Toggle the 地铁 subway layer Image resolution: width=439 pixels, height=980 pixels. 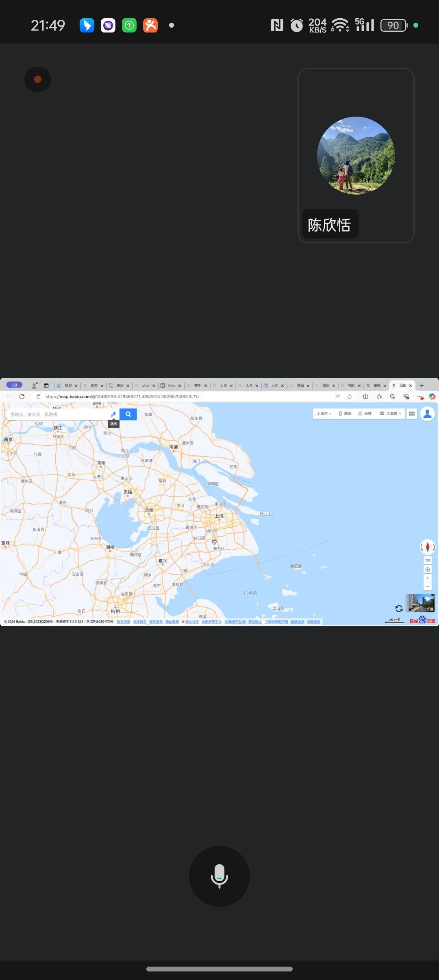(x=365, y=414)
